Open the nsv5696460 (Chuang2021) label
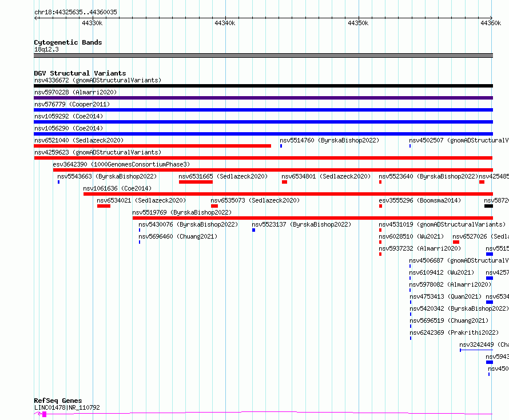The height and width of the screenshot is (420, 509). [x=178, y=236]
